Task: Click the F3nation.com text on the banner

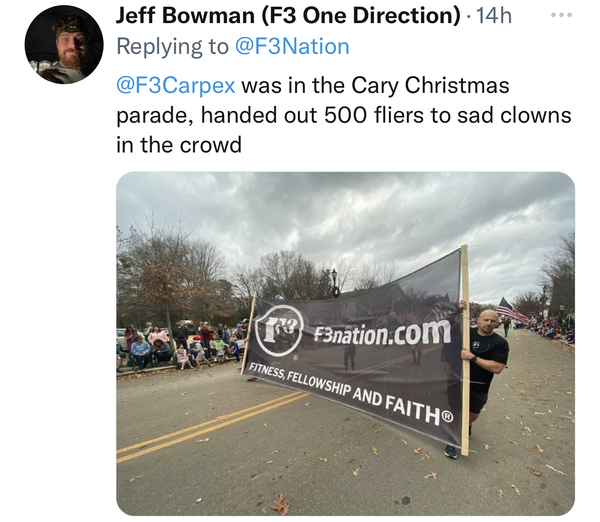Action: pos(382,334)
